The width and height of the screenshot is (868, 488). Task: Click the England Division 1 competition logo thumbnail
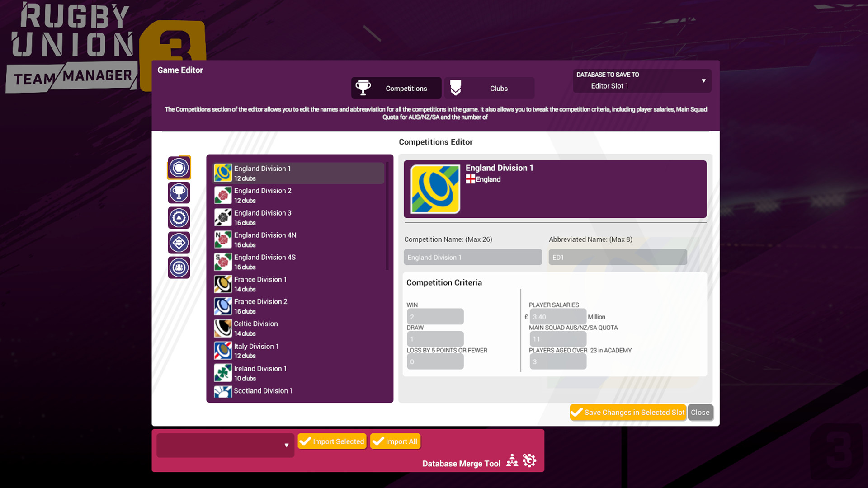coord(434,188)
